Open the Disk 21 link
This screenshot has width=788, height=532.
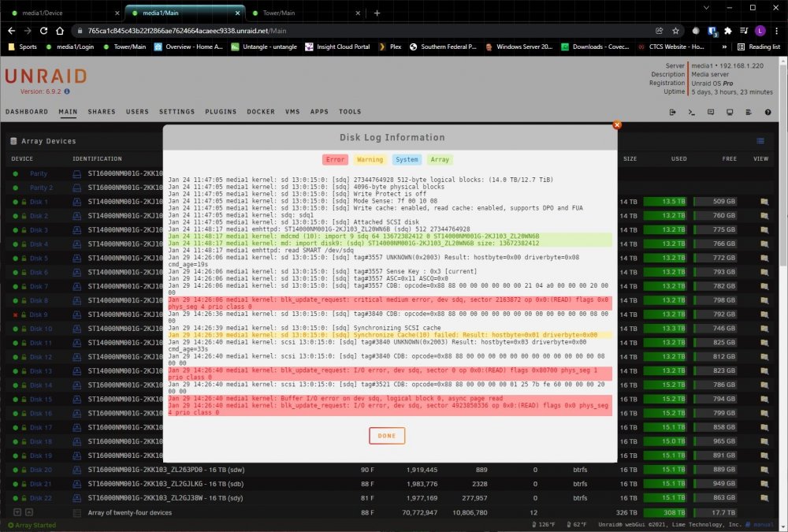coord(40,484)
